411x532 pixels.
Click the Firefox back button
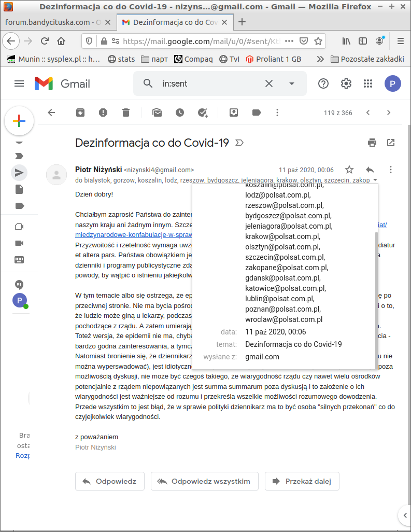(x=11, y=41)
